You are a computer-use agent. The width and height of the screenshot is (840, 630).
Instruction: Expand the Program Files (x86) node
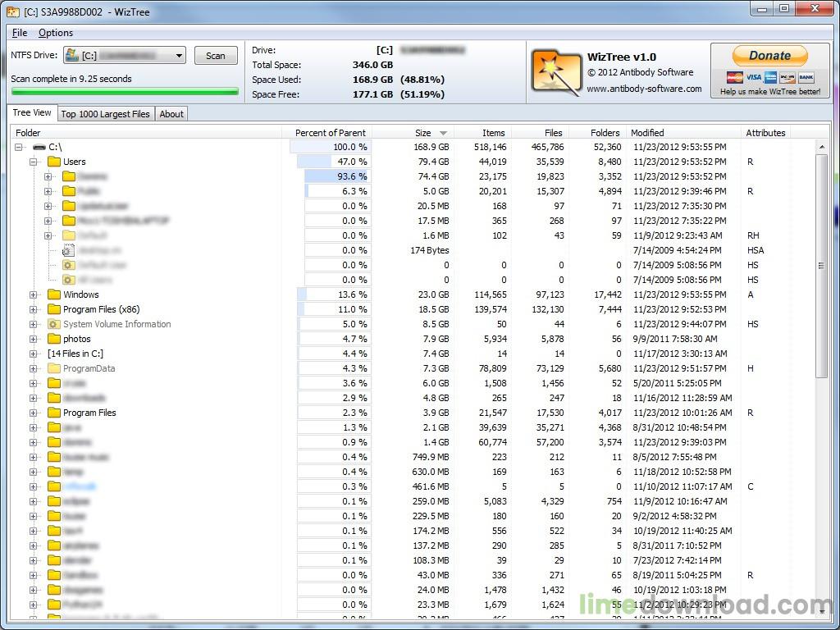click(x=34, y=309)
